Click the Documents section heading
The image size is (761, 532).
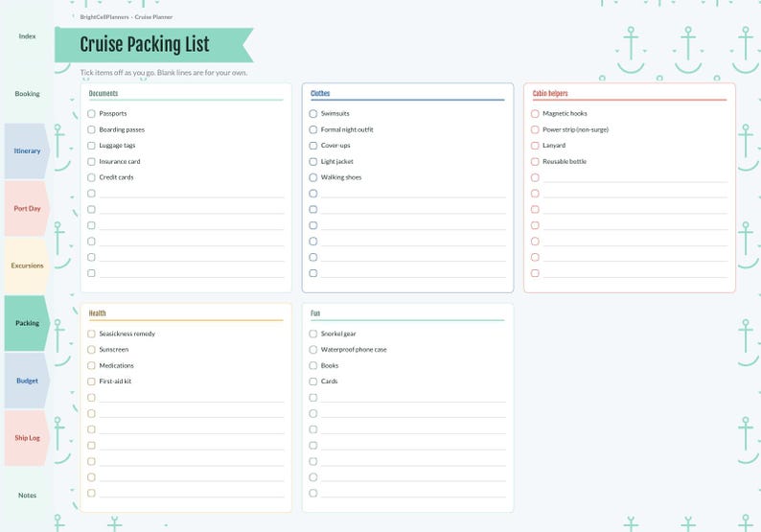[104, 93]
